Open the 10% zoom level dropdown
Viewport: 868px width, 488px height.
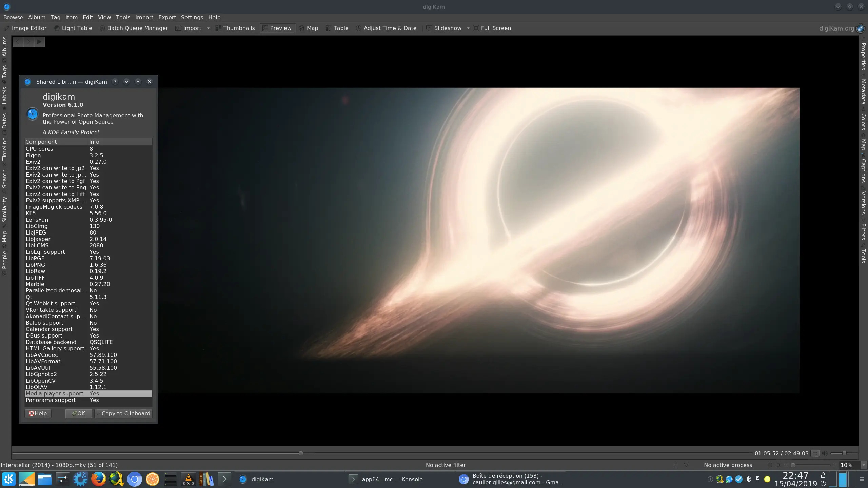(x=862, y=465)
